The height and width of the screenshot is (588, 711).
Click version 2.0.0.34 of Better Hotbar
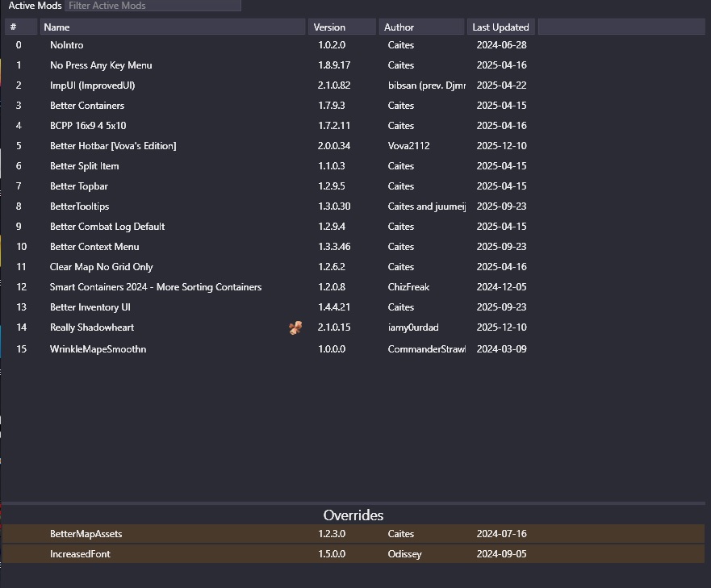point(334,145)
